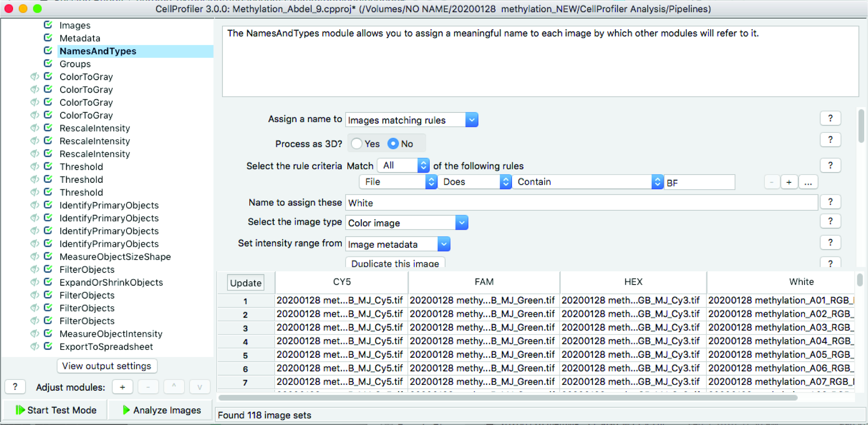The height and width of the screenshot is (425, 868).
Task: Select the Groups module in pipeline list
Action: [x=75, y=64]
